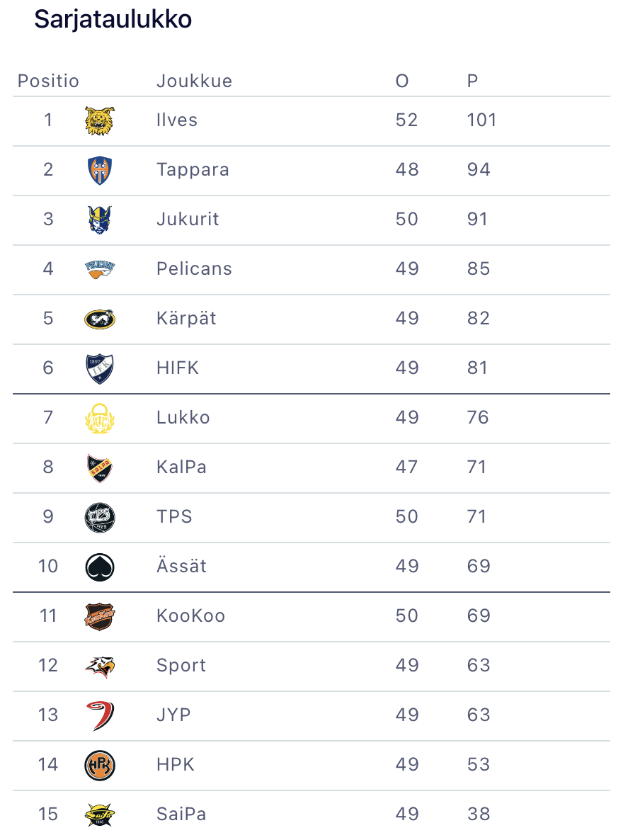This screenshot has width=623, height=840.
Task: Sort by the Joukkue column header
Action: click(194, 81)
